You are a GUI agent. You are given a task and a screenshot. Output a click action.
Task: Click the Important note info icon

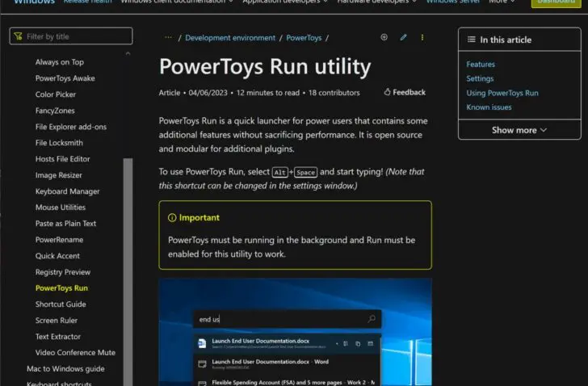pos(172,218)
